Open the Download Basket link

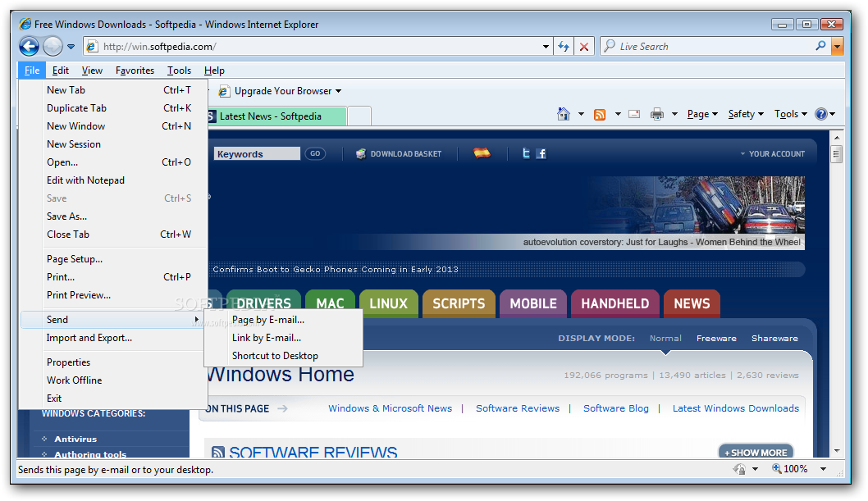point(399,153)
